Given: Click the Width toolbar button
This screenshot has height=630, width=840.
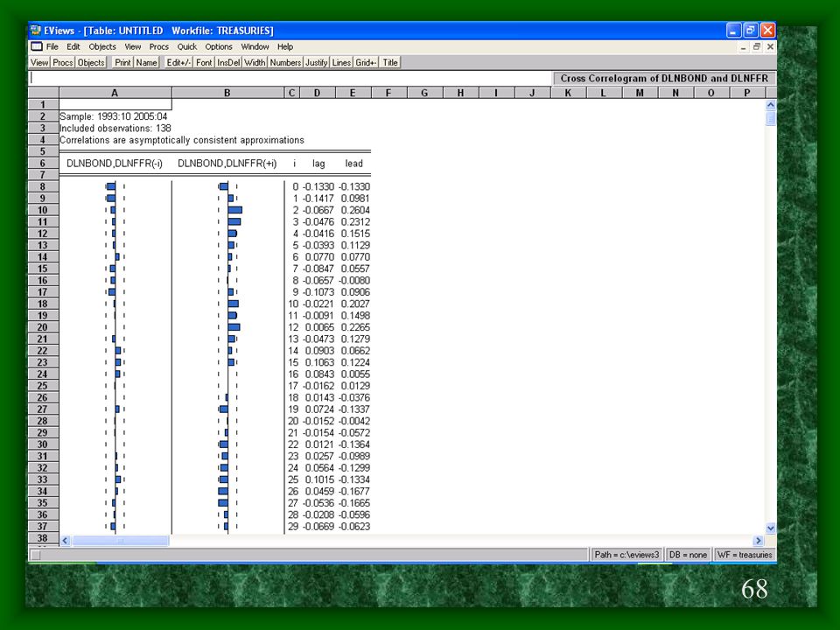Looking at the screenshot, I should (255, 62).
